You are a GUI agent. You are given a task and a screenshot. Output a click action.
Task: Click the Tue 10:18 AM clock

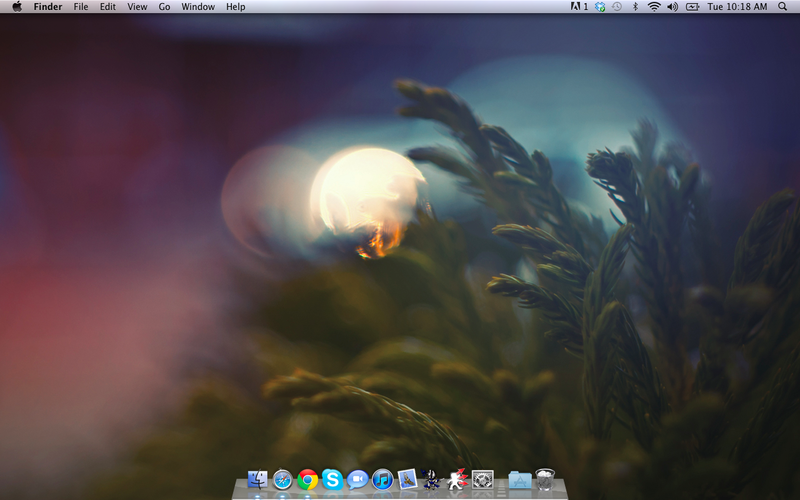tap(737, 7)
